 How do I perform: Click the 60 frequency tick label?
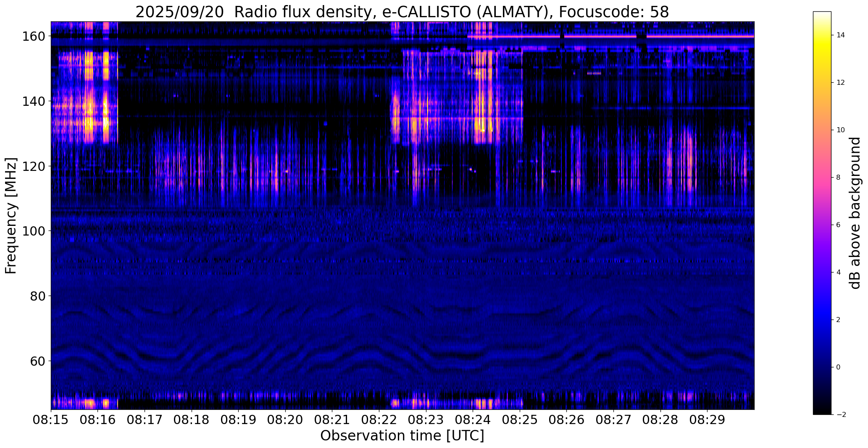tap(39, 361)
